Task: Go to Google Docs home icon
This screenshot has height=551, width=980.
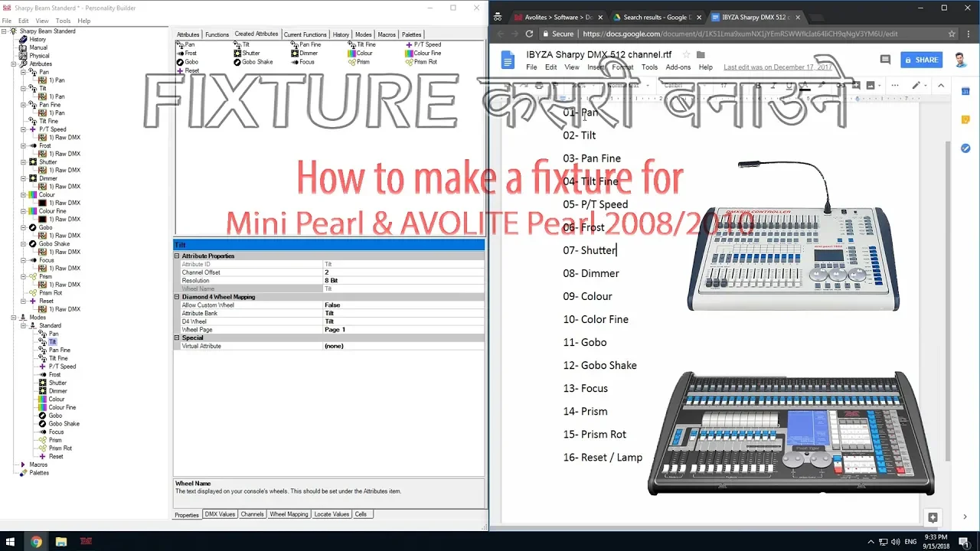Action: [x=508, y=60]
